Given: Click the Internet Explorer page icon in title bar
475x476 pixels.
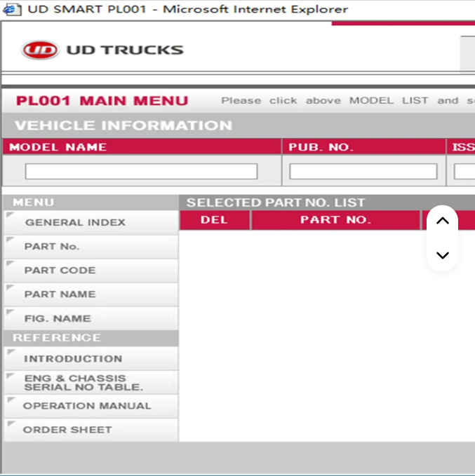Looking at the screenshot, I should (11, 9).
